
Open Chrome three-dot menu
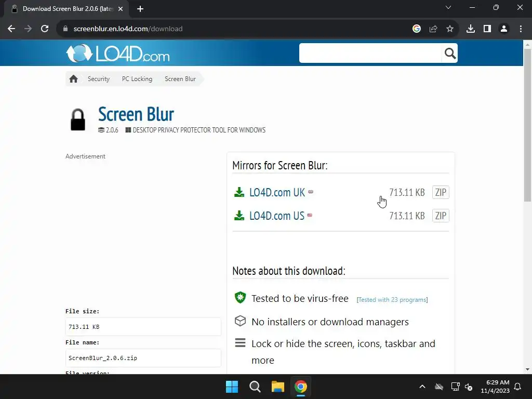pos(521,29)
